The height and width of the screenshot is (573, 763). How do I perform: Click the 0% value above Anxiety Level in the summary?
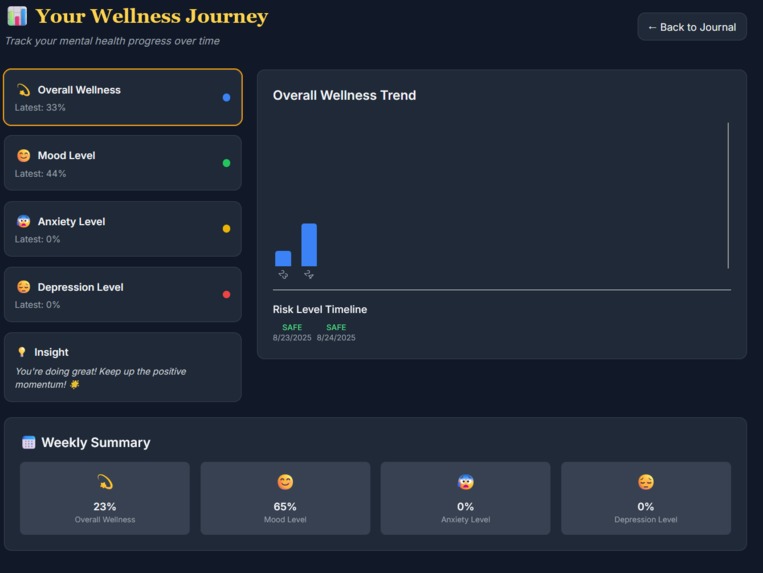[466, 506]
